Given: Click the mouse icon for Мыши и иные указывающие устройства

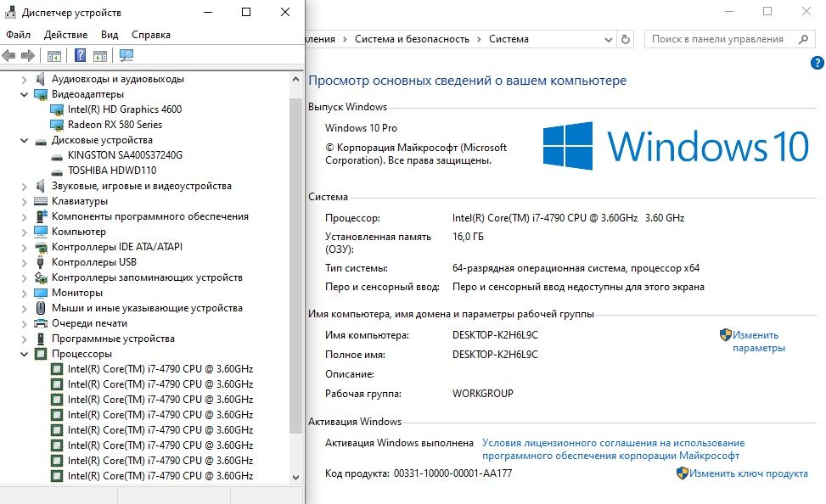Looking at the screenshot, I should 41,308.
